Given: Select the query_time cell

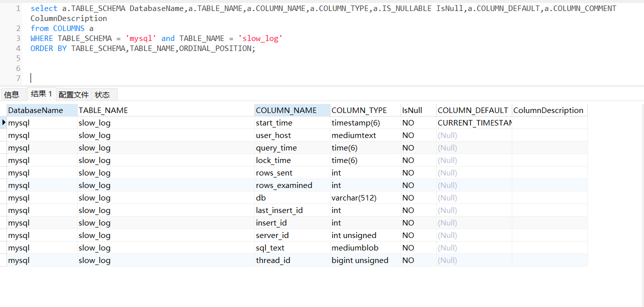Looking at the screenshot, I should pos(292,148).
